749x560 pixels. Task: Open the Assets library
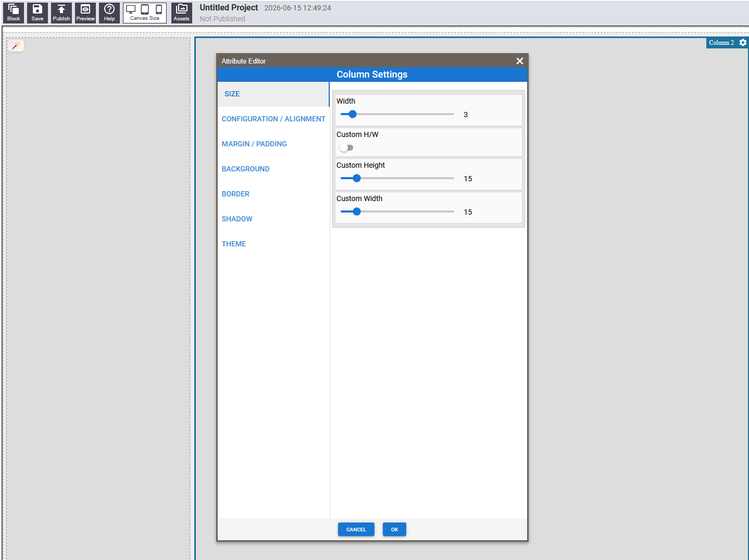click(x=181, y=13)
